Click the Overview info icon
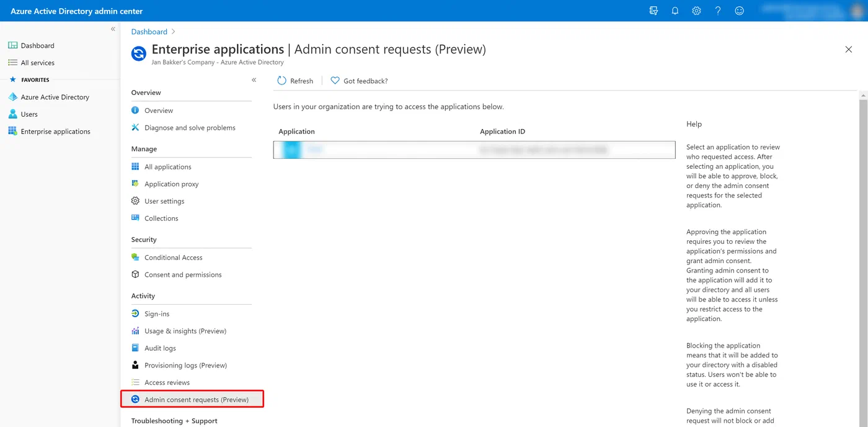Image resolution: width=868 pixels, height=427 pixels. (135, 110)
